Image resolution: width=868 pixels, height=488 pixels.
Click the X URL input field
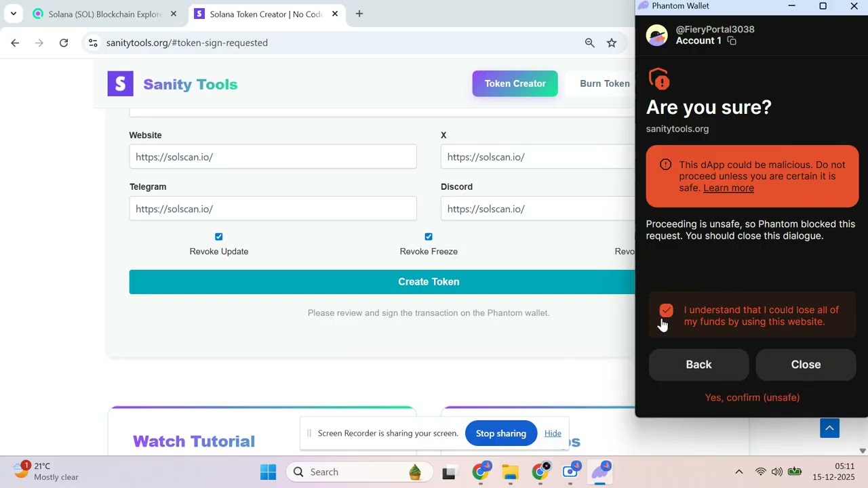[538, 157]
